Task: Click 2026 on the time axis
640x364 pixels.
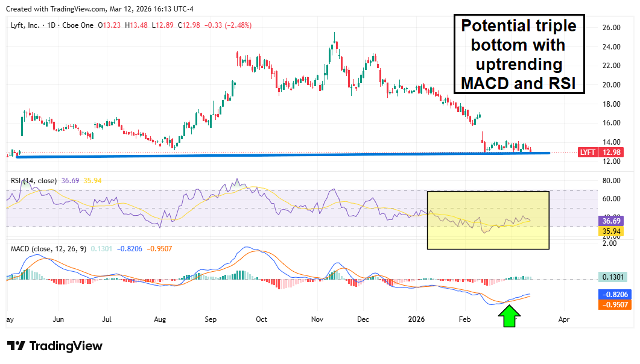Action: [x=417, y=319]
